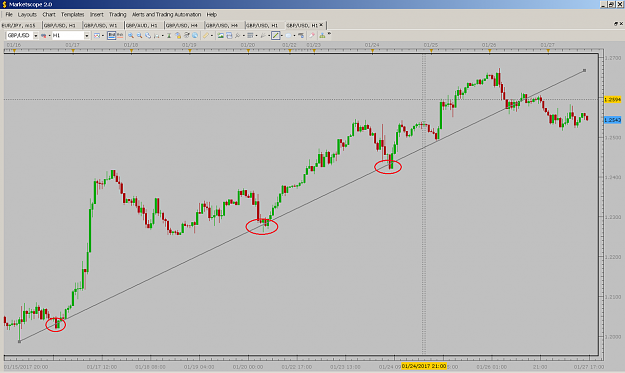Click the list lines icon in toolbar
This screenshot has height=373, width=625.
pos(250,35)
